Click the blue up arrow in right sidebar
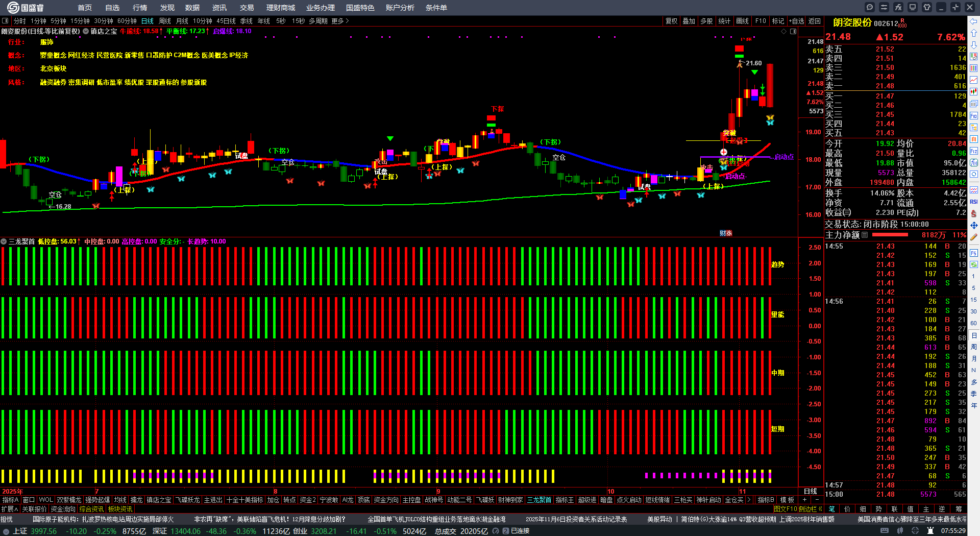The height and width of the screenshot is (536, 980). [974, 33]
